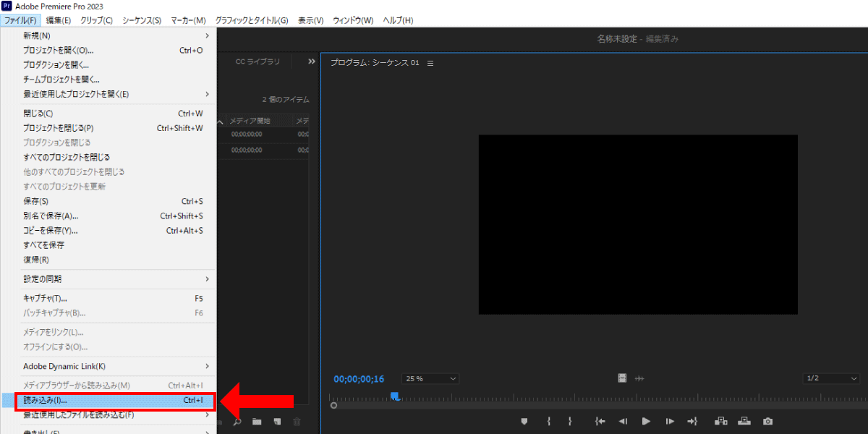Select the プログラム: シーケンス 01 panel tab
Viewport: 868px width, 434px height.
click(375, 63)
